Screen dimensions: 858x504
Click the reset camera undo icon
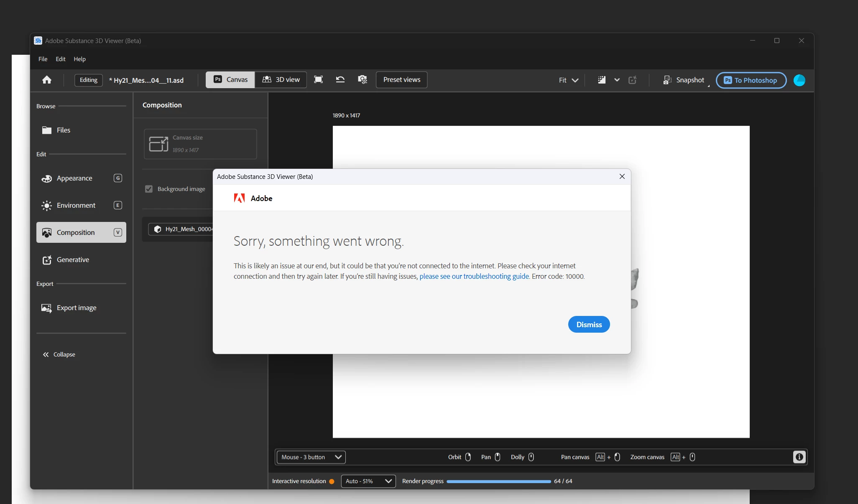coord(340,80)
